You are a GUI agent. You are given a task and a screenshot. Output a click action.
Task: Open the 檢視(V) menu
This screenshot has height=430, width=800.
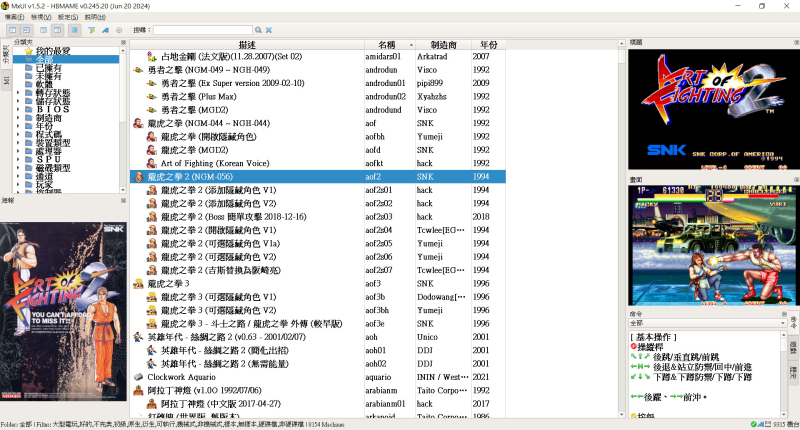tap(41, 17)
